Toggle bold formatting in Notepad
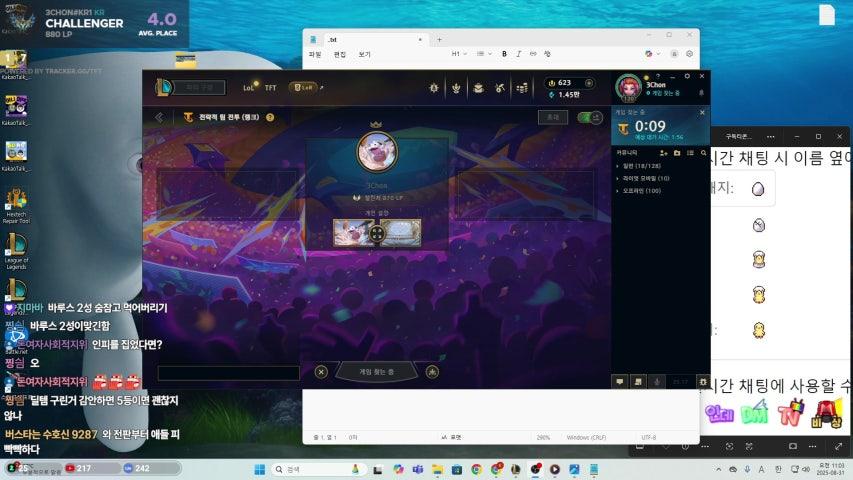 (x=504, y=54)
